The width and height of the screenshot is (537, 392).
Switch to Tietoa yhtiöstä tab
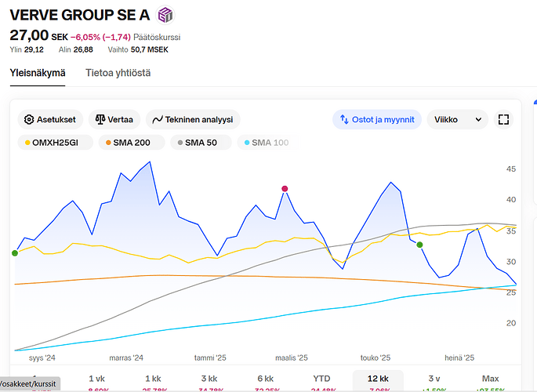pos(118,73)
